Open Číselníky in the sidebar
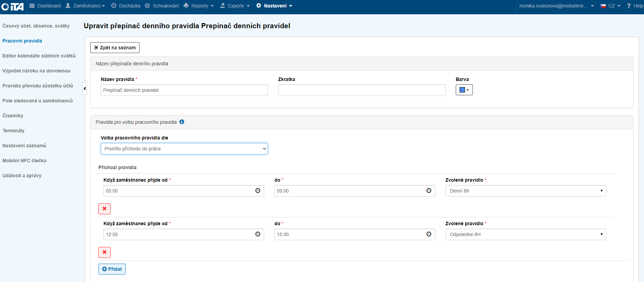 click(13, 116)
